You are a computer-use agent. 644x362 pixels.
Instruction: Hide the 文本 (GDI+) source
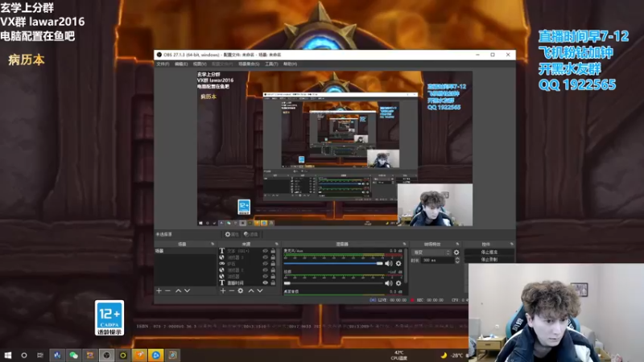tap(266, 251)
